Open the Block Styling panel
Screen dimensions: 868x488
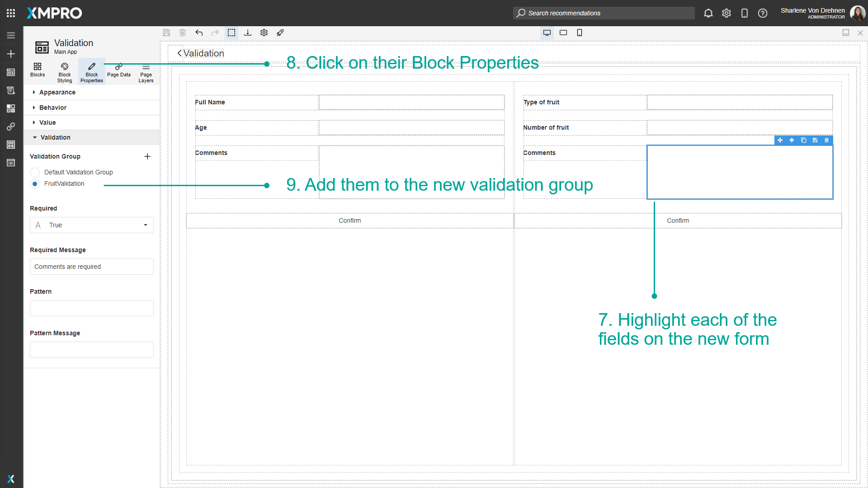point(64,71)
